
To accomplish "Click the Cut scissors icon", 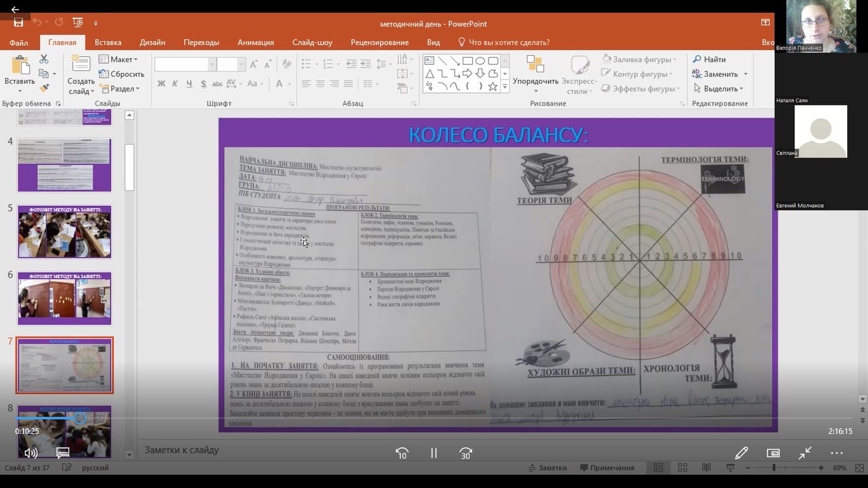I will click(x=44, y=59).
